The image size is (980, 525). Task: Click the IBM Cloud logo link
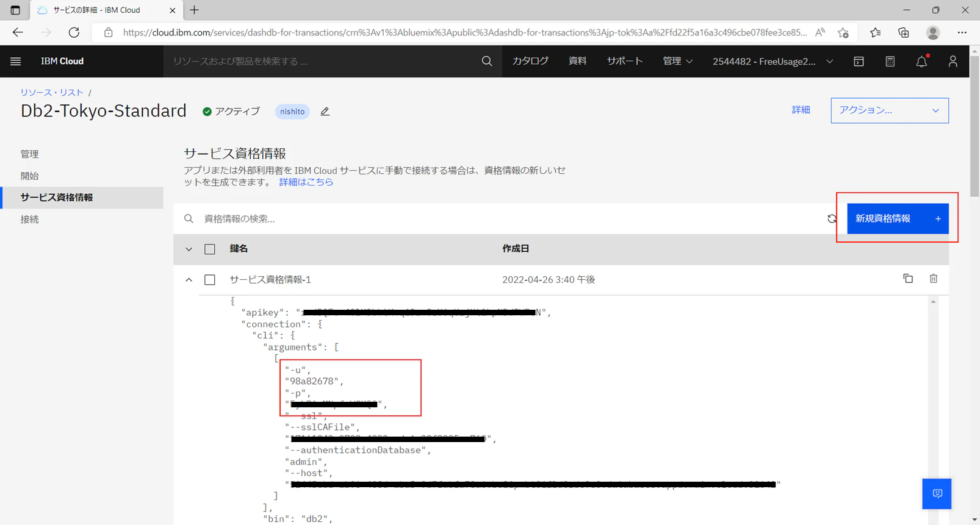pos(62,61)
